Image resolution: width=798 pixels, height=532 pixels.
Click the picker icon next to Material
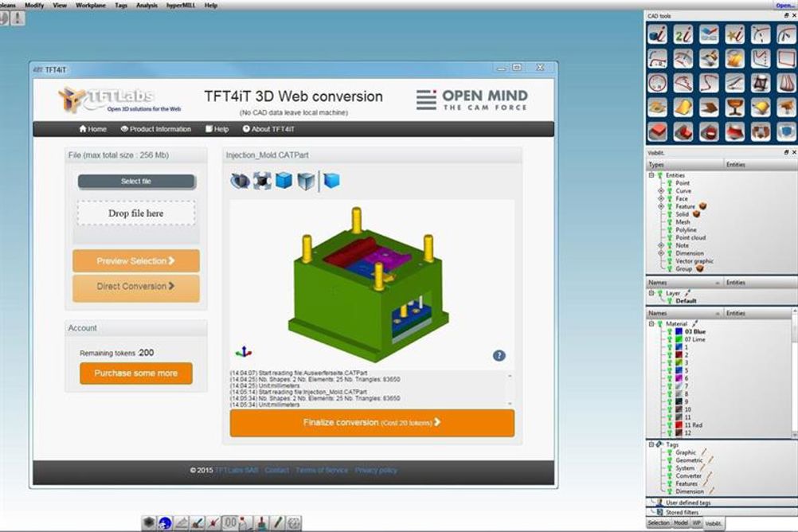[x=694, y=323]
